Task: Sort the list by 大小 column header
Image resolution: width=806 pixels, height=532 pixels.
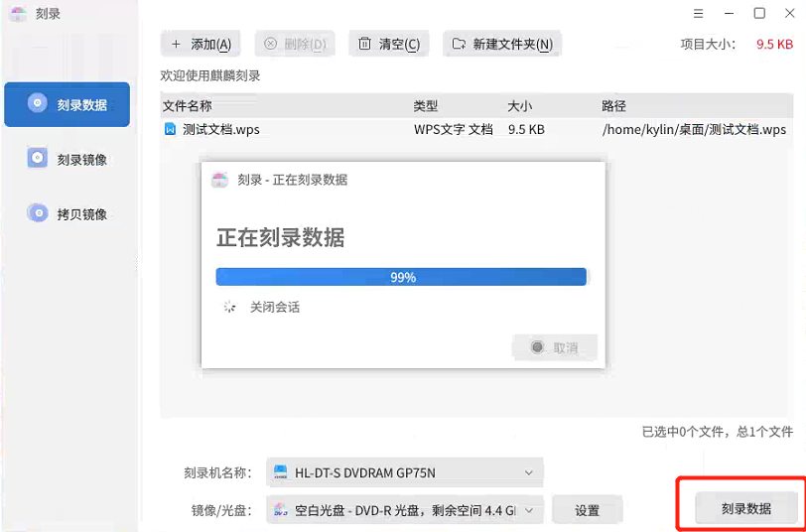Action: [520, 106]
